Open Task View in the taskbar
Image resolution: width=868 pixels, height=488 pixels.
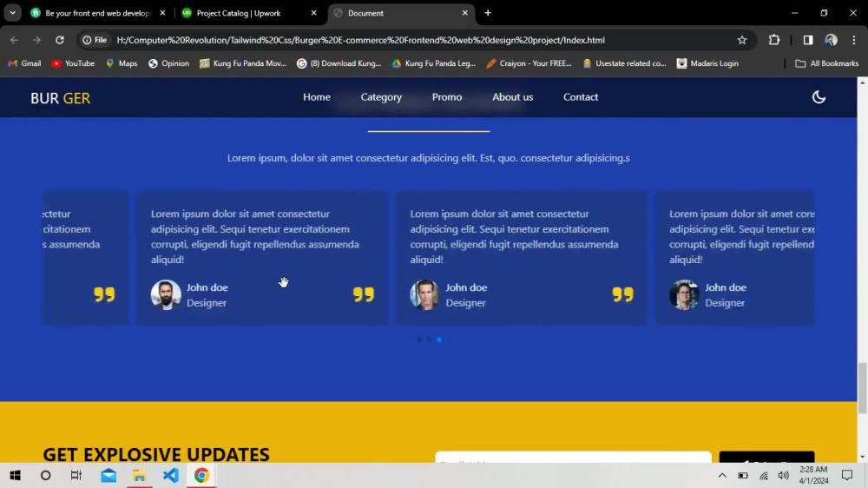point(76,475)
